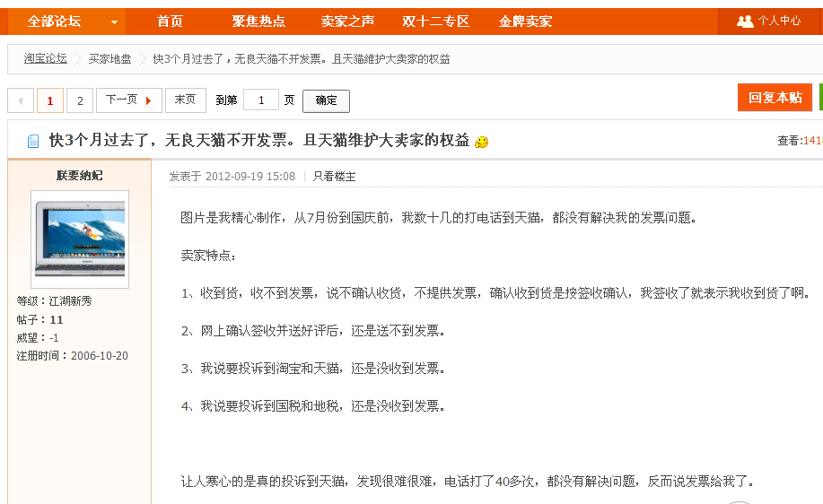Click the paragraph starting 让人寒心的是
Screen dimensions: 823x504
click(x=467, y=482)
